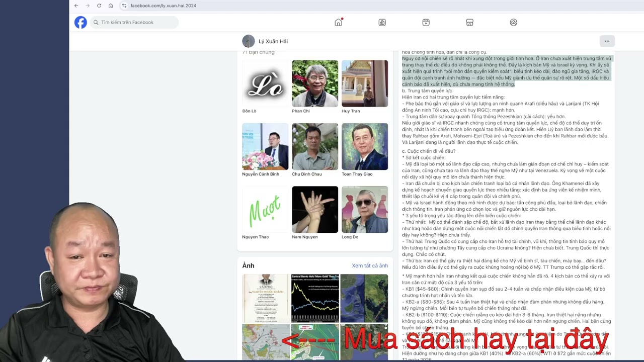Viewport: 644px width, 362px height.
Task: Open Chu Dinh Chau's friend picture
Action: pos(315,146)
